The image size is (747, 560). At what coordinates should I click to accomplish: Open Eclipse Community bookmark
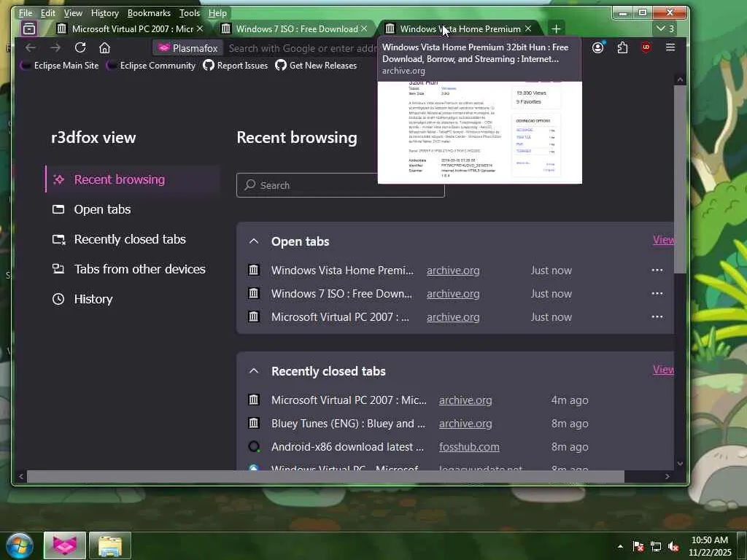point(151,65)
